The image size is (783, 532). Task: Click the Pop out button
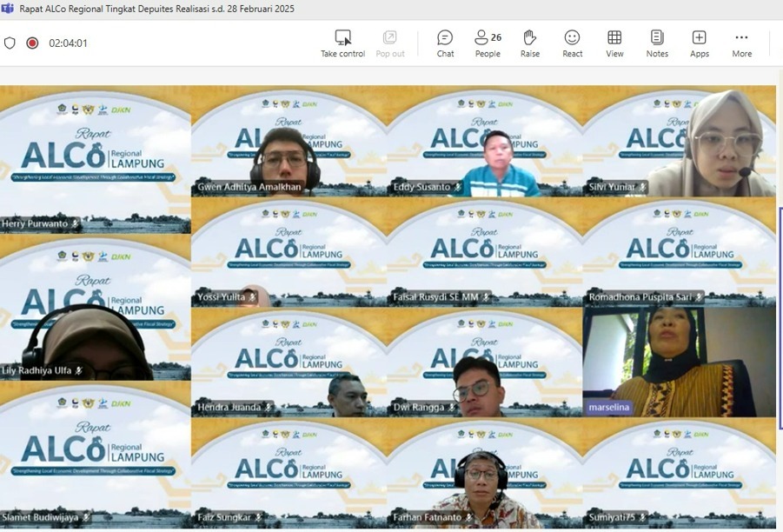pos(390,38)
